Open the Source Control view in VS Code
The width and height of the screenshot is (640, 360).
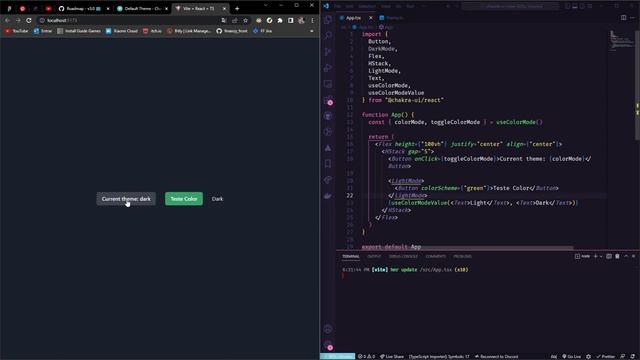click(x=328, y=51)
